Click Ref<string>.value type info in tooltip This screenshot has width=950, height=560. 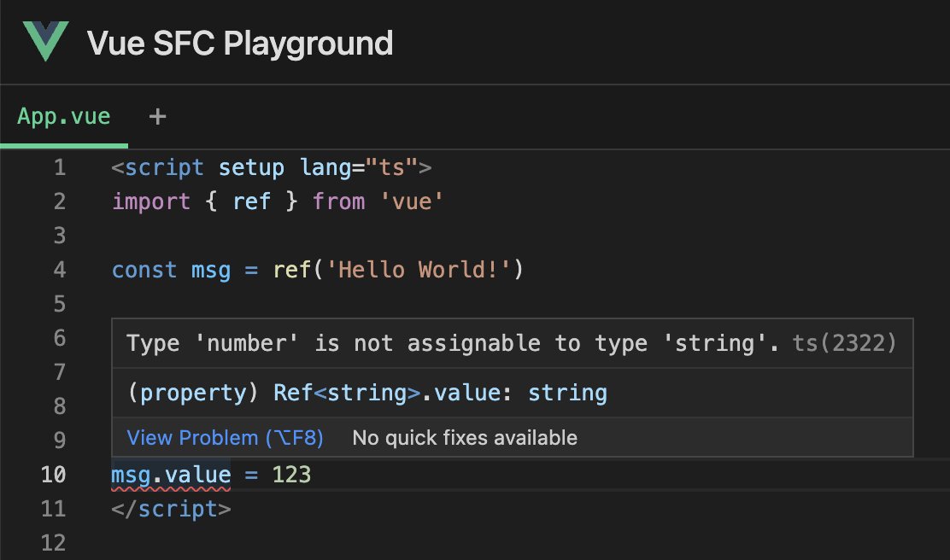367,393
